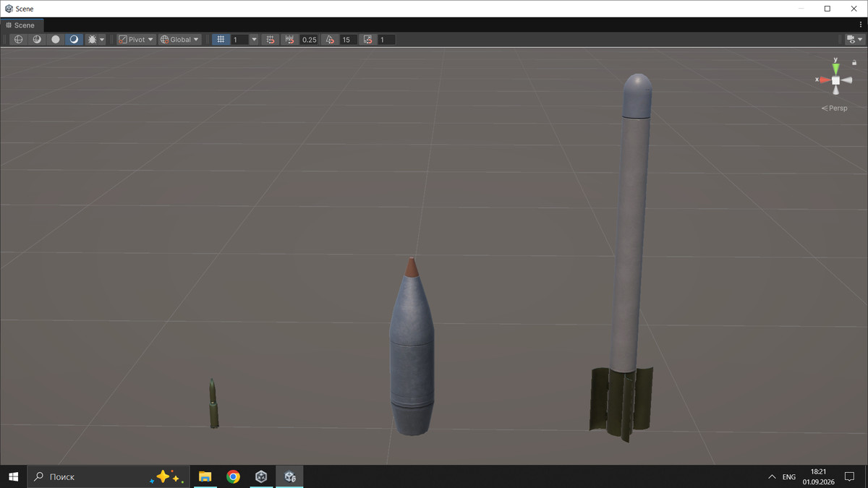Viewport: 868px width, 488px height.
Task: Select wireframe draw mode button
Action: point(19,40)
